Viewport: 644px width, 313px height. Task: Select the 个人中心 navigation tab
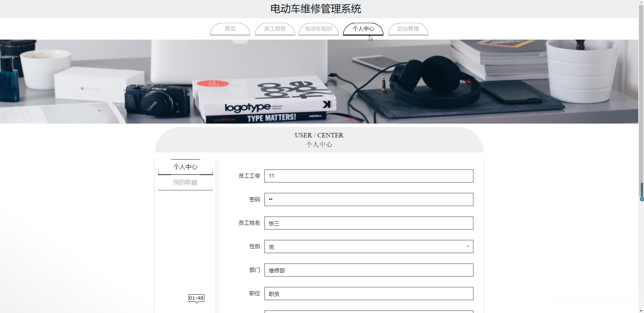[x=363, y=29]
